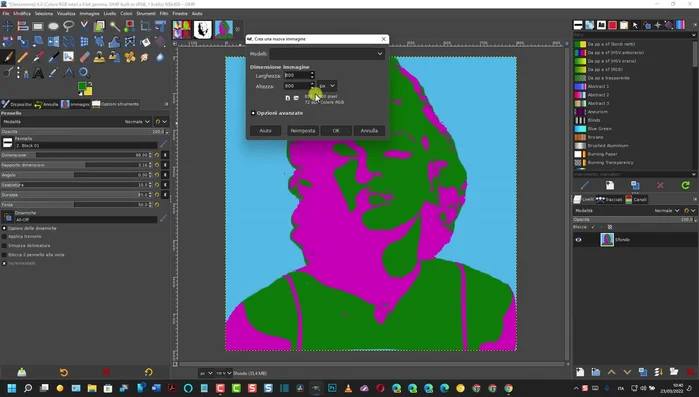
Task: Click the green foreground color swatch
Action: tap(82, 86)
